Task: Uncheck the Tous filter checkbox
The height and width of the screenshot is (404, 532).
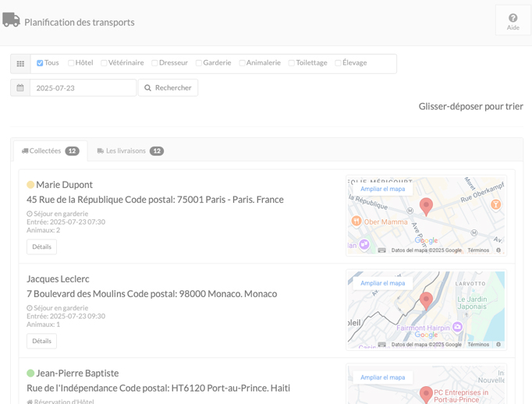Action: click(x=40, y=63)
